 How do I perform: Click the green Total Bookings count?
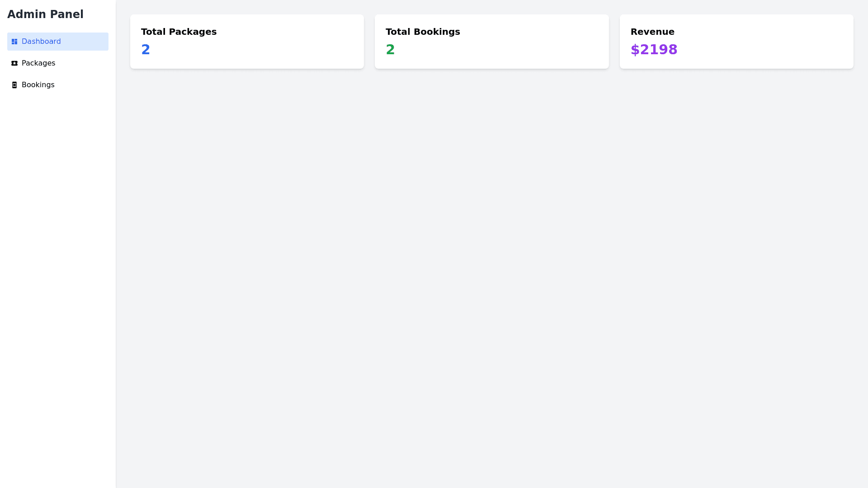(390, 50)
